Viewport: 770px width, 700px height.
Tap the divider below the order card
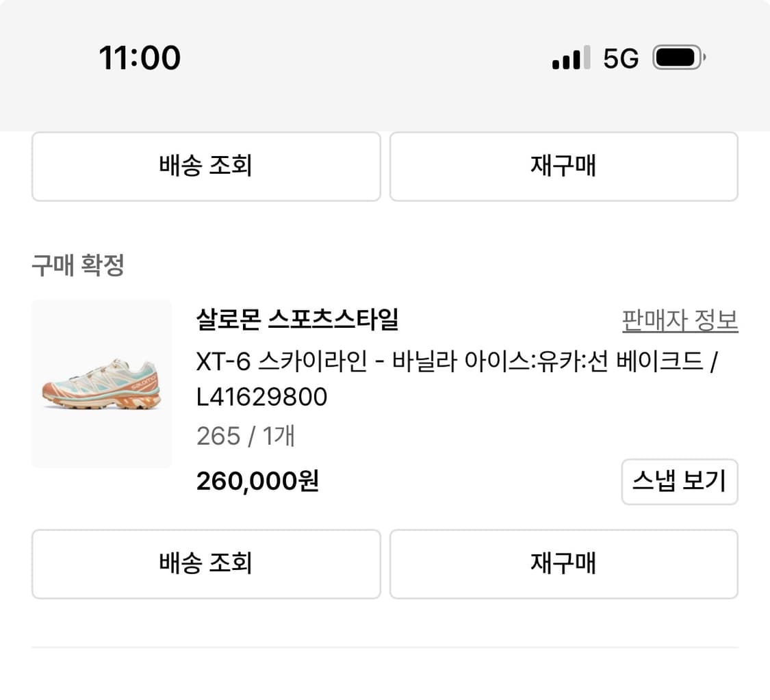[385, 647]
